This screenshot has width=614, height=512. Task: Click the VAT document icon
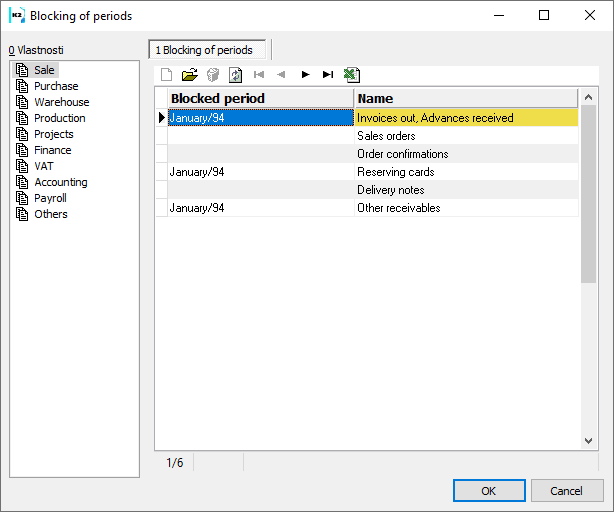[22, 166]
